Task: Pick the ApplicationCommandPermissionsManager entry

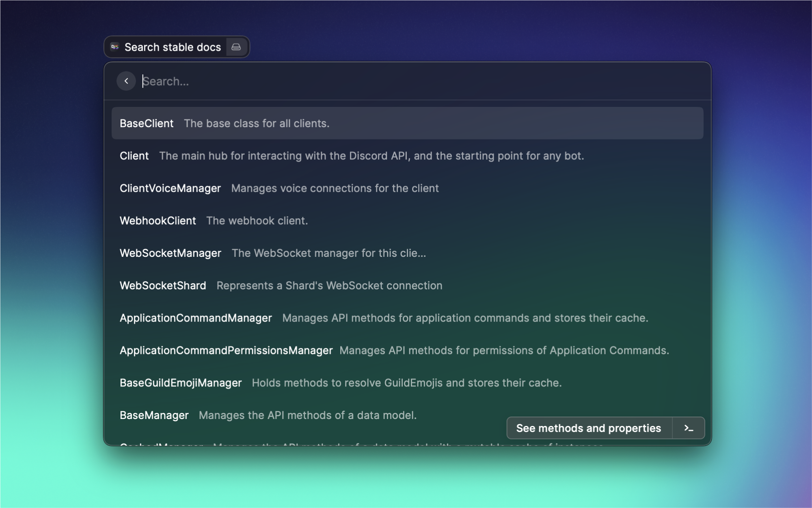Action: click(x=226, y=351)
